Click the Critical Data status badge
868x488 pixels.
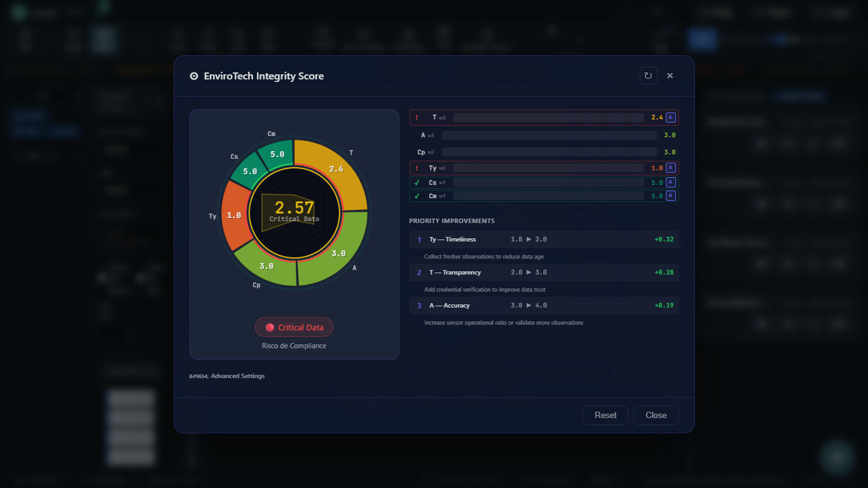tap(294, 327)
